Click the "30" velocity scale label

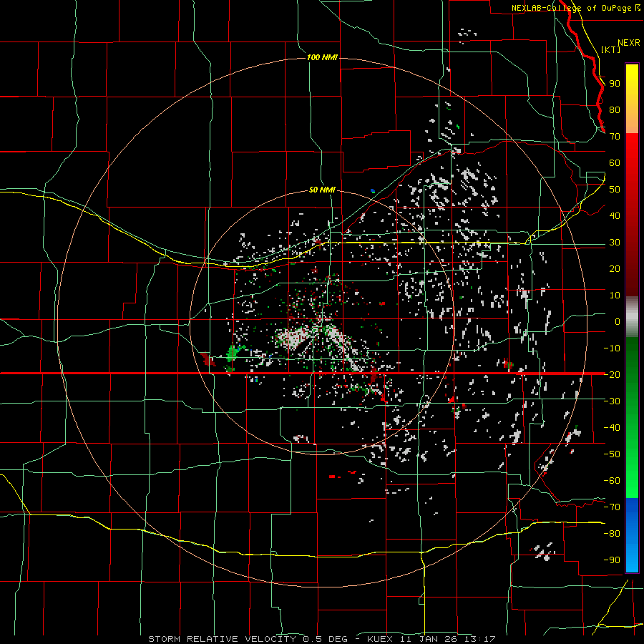[615, 243]
